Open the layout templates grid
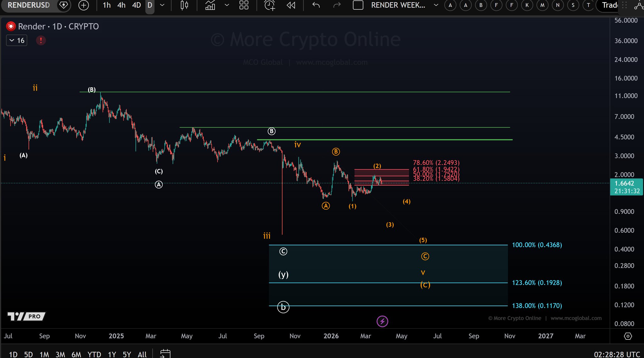Viewport: 644px width, 358px height. [244, 5]
